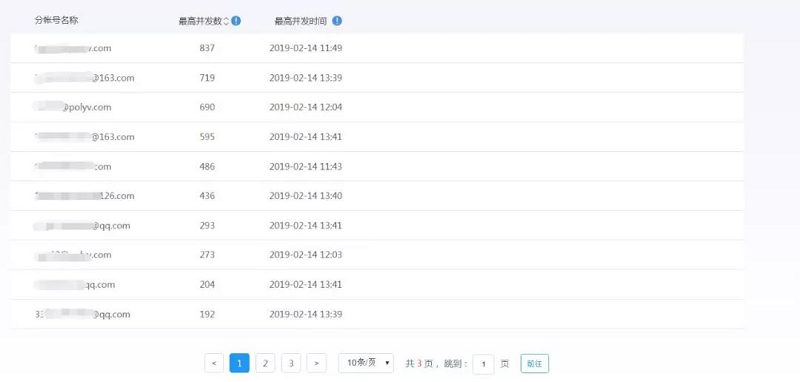Click info icon beside 最高并发时间 header
This screenshot has height=382, width=800.
tap(337, 21)
